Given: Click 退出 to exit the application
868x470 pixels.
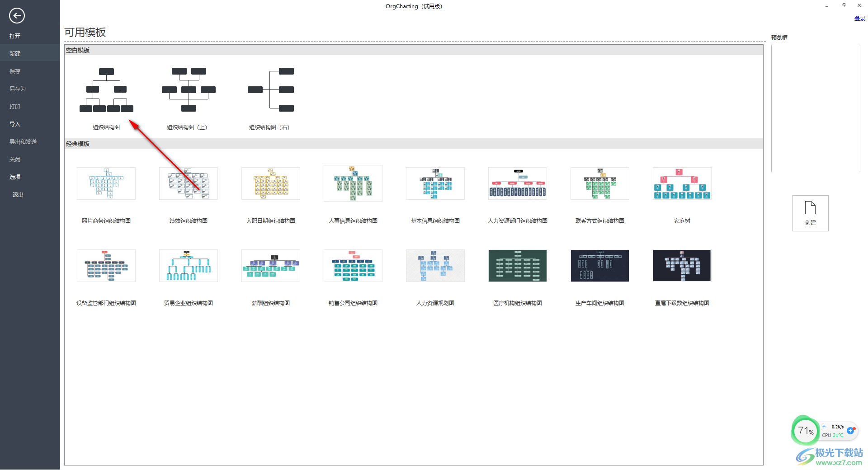Looking at the screenshot, I should click(x=18, y=195).
